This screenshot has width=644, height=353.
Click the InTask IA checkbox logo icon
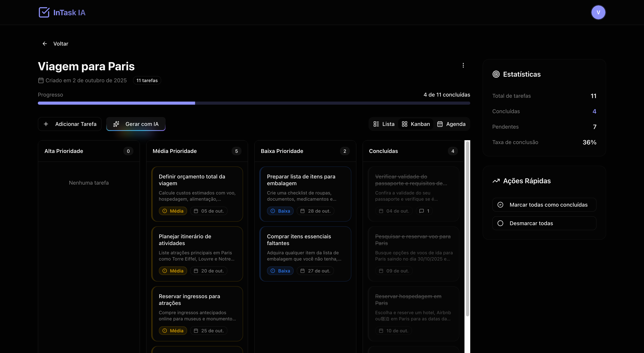(44, 12)
